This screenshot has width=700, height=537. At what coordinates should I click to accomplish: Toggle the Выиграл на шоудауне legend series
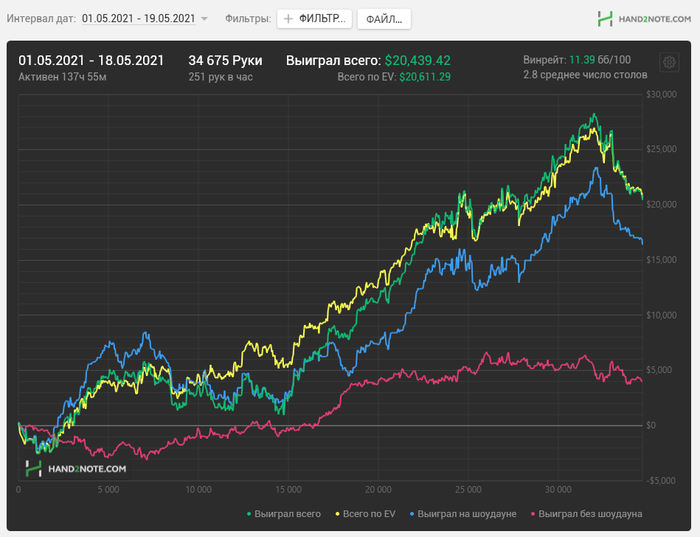point(463,514)
